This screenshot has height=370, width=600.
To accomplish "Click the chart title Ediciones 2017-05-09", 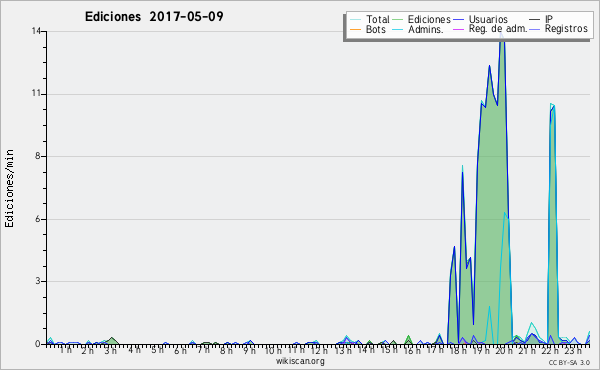I will [154, 17].
